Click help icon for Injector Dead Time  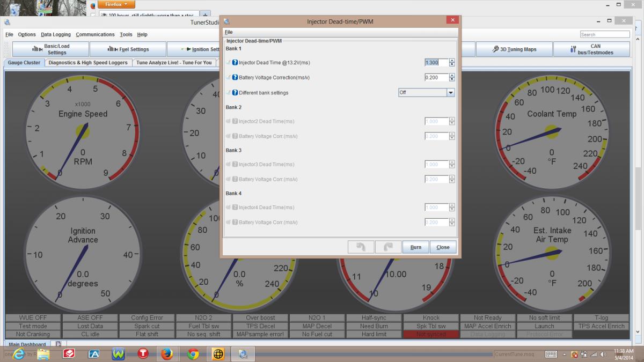[x=235, y=63]
